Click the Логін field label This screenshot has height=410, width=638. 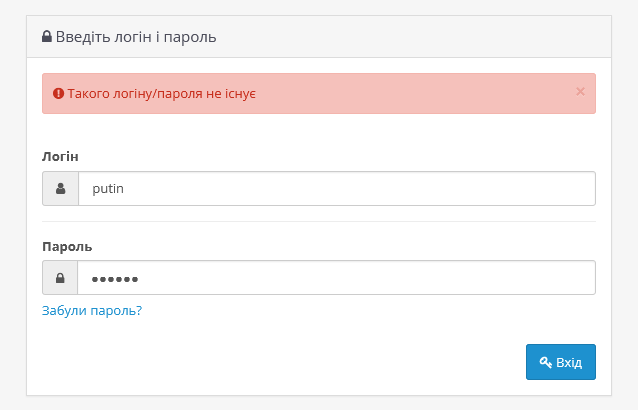[x=60, y=157]
